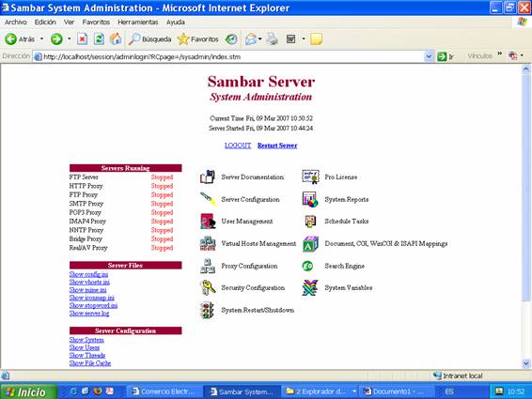Open the Ayuda menu
This screenshot has height=399, width=532.
(x=176, y=23)
